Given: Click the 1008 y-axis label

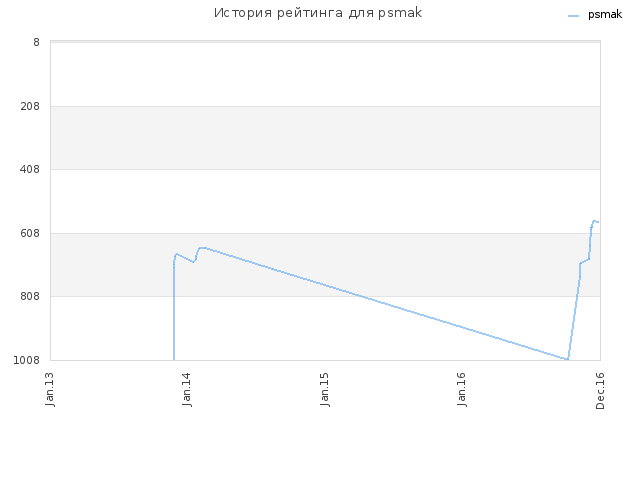Looking at the screenshot, I should (27, 360).
